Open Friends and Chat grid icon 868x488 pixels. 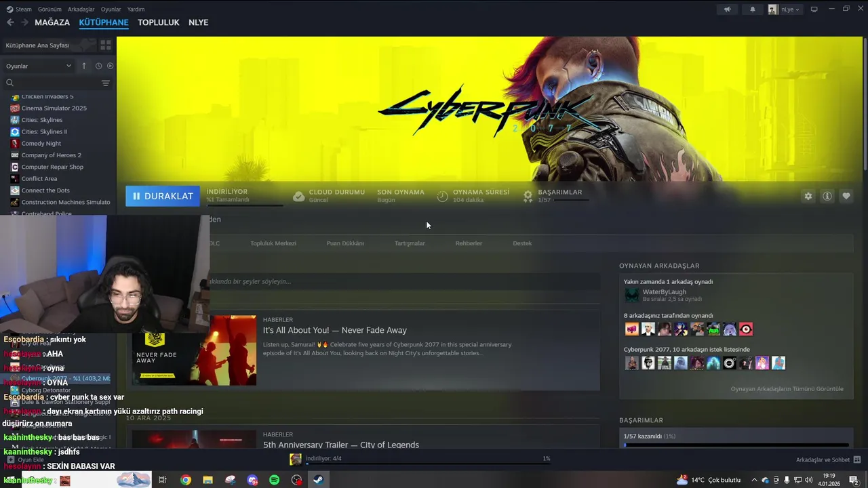pyautogui.click(x=856, y=460)
